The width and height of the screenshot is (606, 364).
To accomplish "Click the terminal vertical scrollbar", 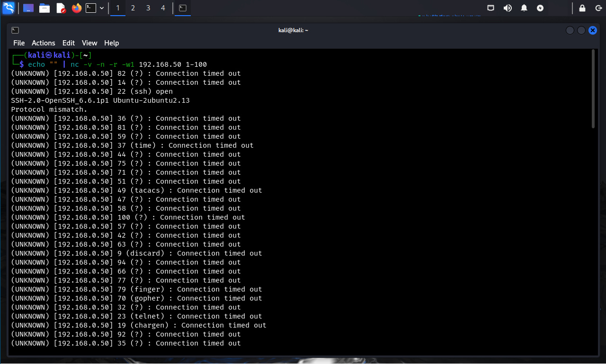I will coord(594,89).
